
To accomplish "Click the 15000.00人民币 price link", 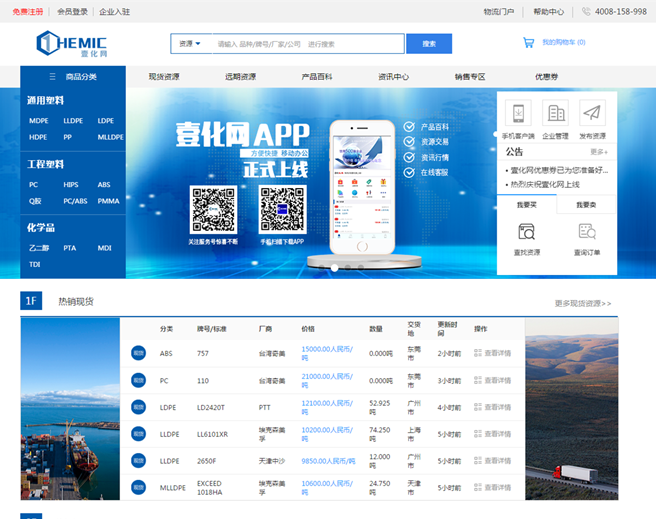I will pos(327,353).
